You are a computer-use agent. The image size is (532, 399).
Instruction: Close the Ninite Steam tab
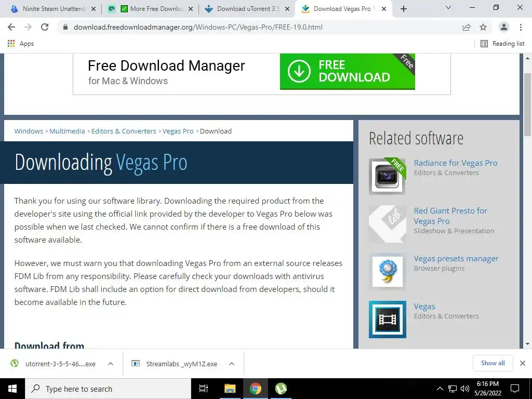(x=94, y=9)
